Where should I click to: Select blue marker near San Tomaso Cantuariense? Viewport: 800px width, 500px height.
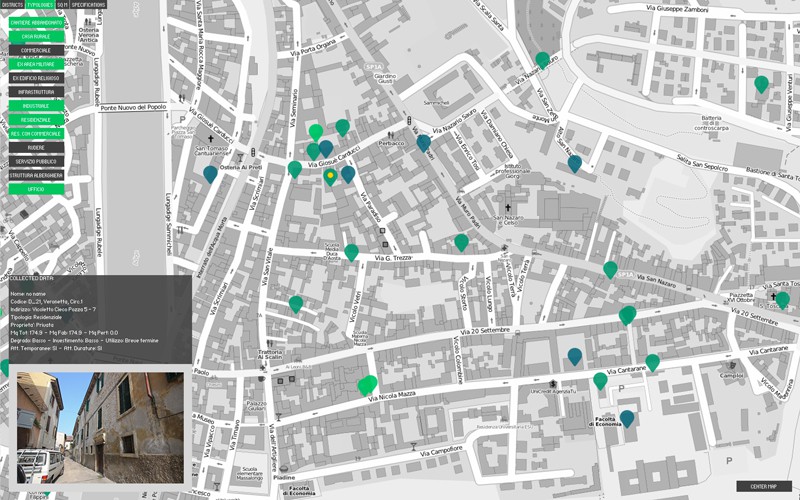(210, 174)
